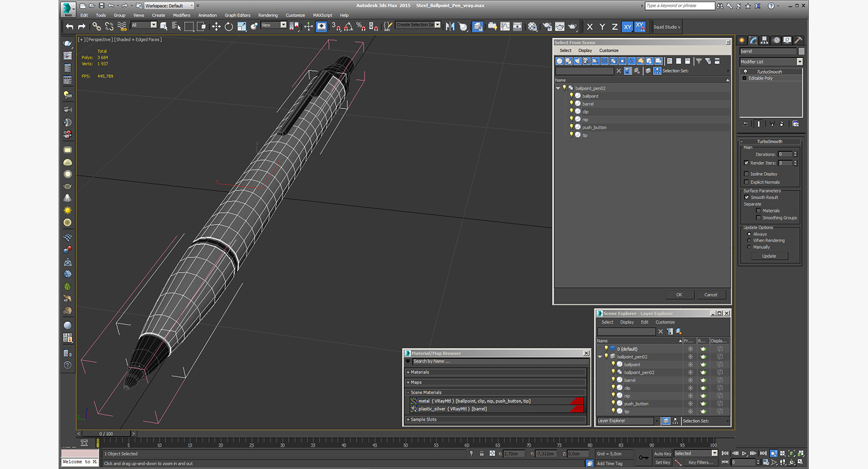Click the Play Animation button

[x=745, y=453]
